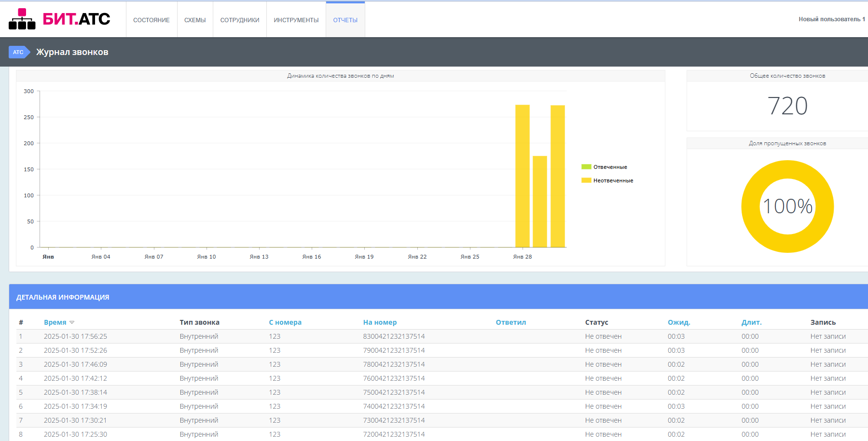Click the sort arrow next to Время
The width and height of the screenshot is (868, 441).
tap(72, 322)
